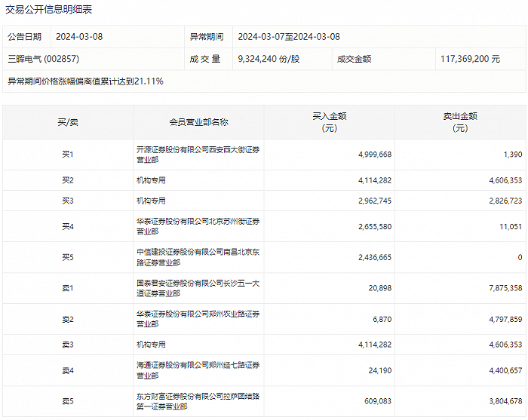Screen dimensions: 528x420
Task: Select 机构专用 in the 买3 row
Action: (151, 201)
